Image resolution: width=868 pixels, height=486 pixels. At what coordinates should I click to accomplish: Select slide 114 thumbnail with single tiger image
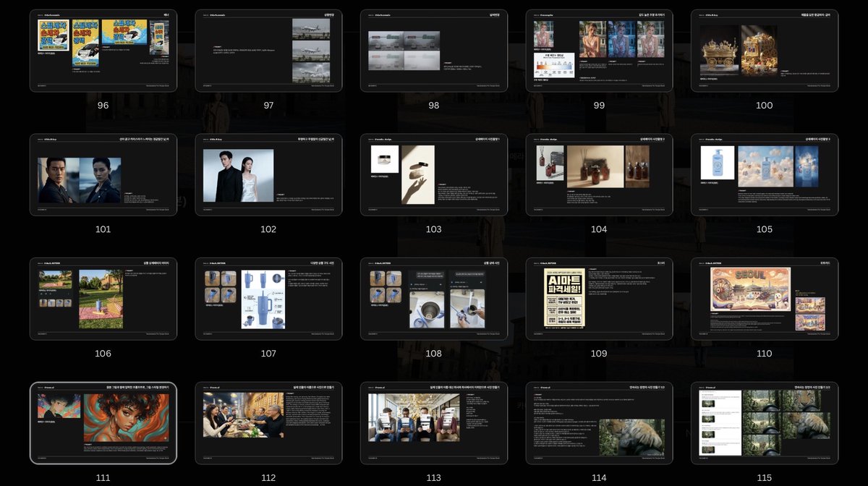point(599,423)
